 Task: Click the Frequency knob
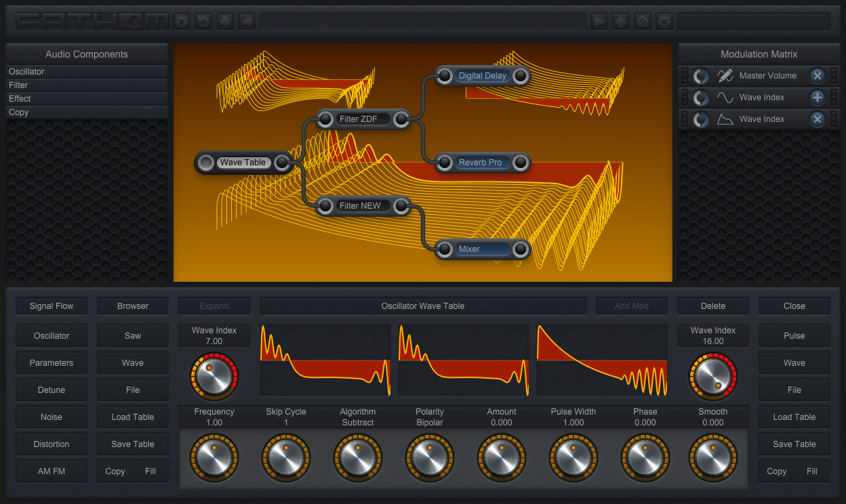pos(214,457)
